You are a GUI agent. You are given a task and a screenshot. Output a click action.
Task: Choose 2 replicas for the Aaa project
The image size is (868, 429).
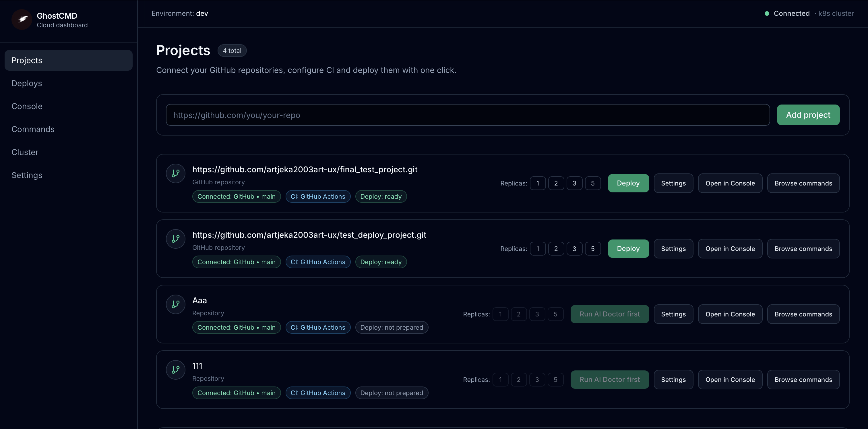pos(519,314)
